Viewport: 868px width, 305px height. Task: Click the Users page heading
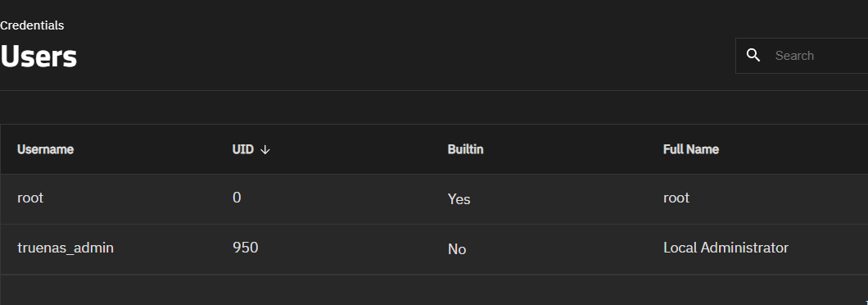tap(38, 57)
